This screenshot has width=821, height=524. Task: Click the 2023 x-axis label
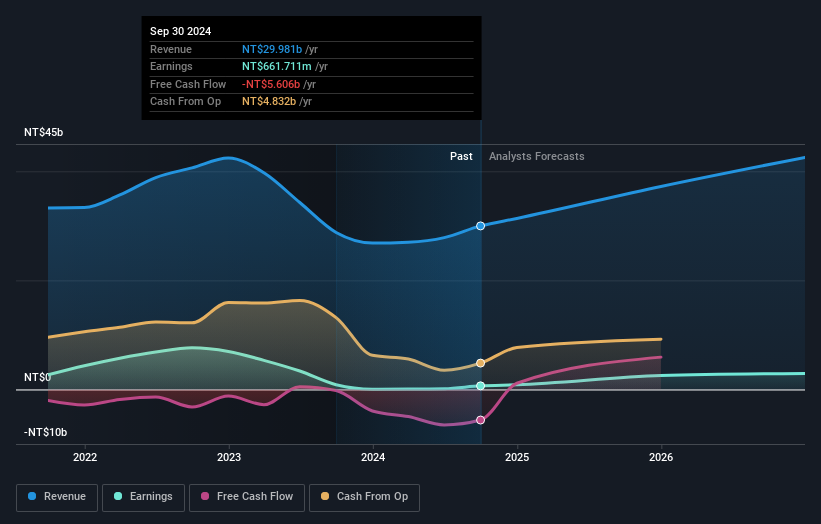coord(229,457)
